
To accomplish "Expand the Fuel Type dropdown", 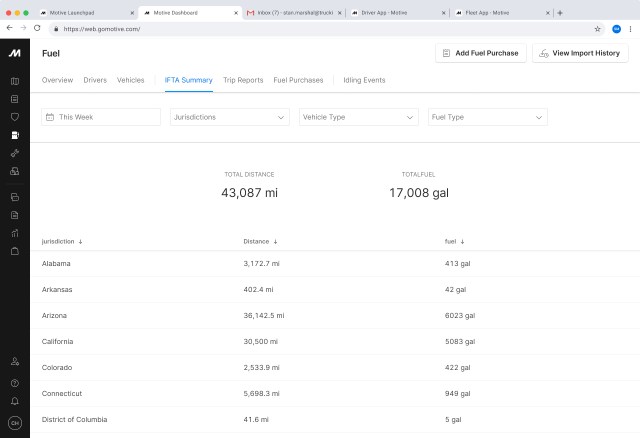I will point(487,117).
